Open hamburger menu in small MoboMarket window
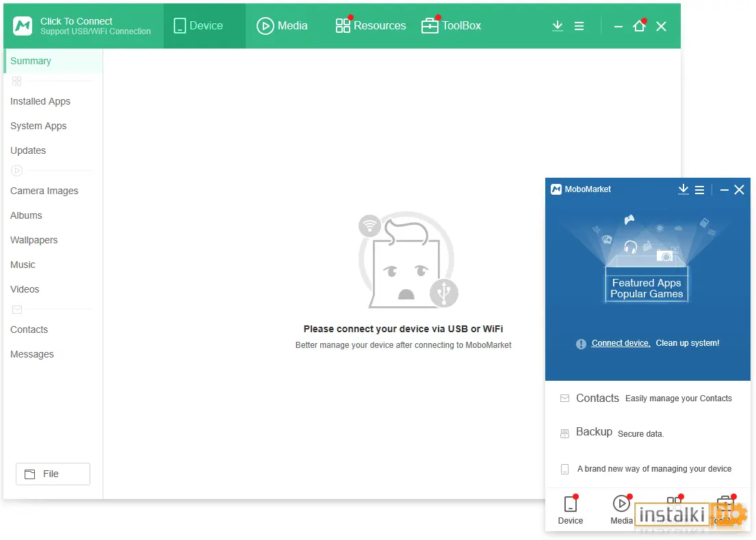 [700, 190]
